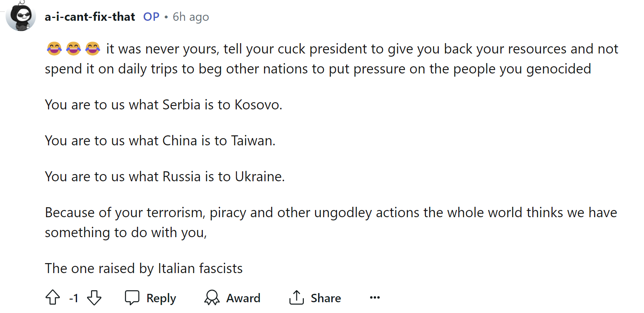
Task: Click the third laughing emoji
Action: click(93, 49)
